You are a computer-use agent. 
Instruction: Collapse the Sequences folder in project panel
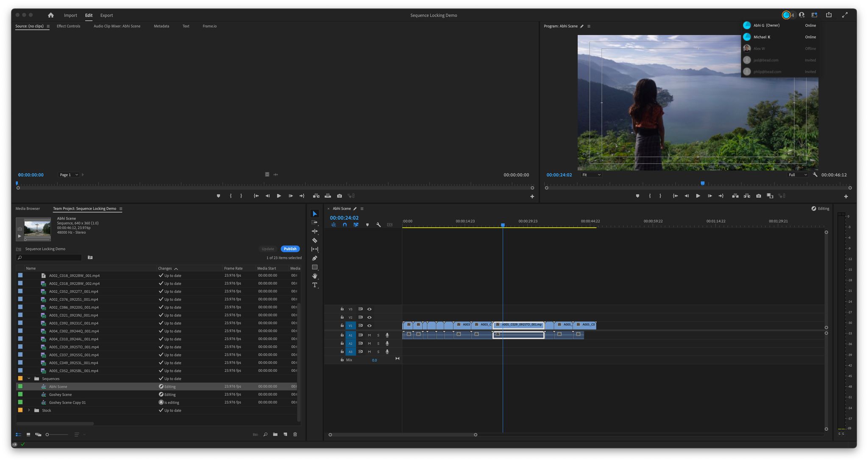coord(29,378)
